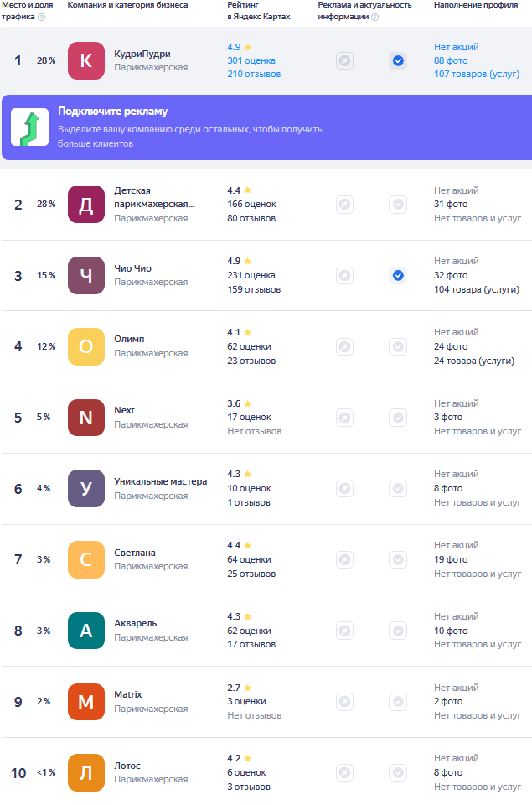Click the help icon next to Место и доля трафика

pyautogui.click(x=42, y=17)
